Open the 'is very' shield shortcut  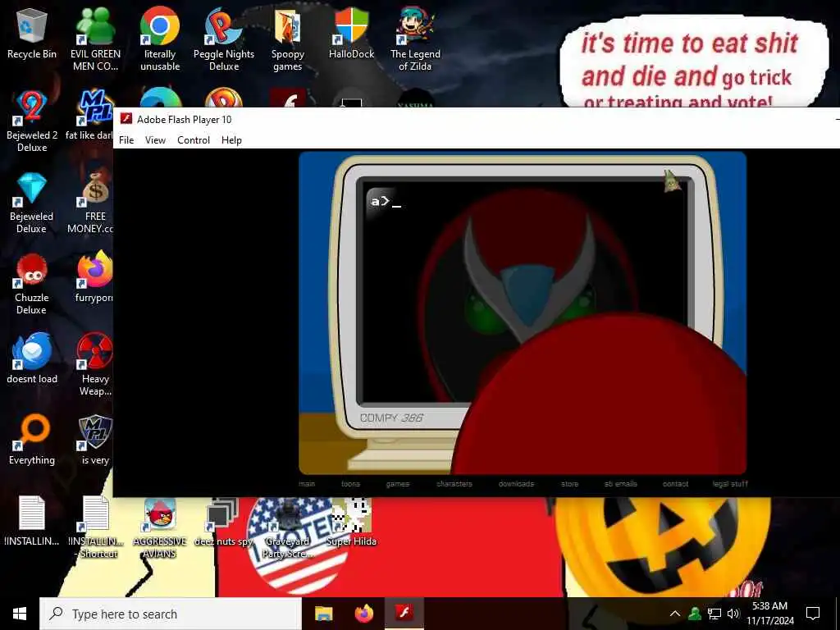tap(95, 440)
